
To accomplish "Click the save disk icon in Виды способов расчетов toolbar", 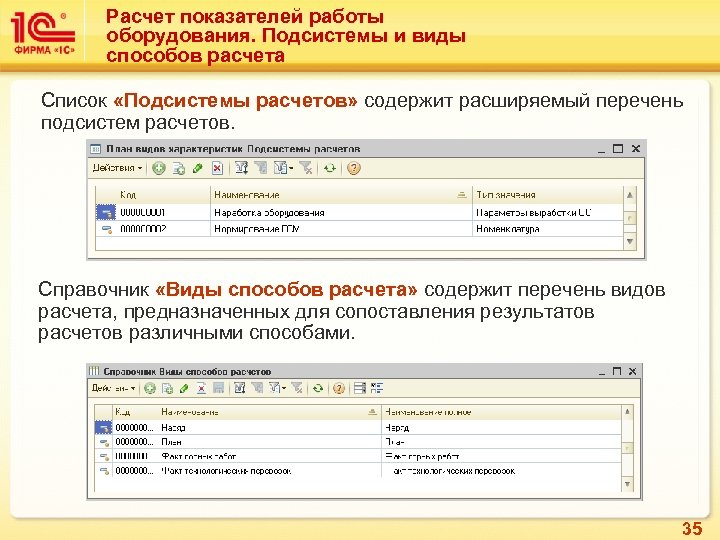I will tap(218, 388).
